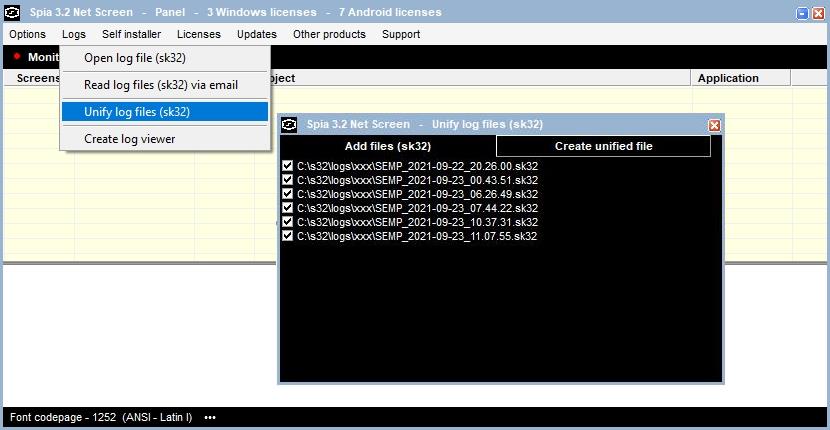Click the Font codepage - 1252 status text
Screen dimensions: 830x430
click(101, 417)
